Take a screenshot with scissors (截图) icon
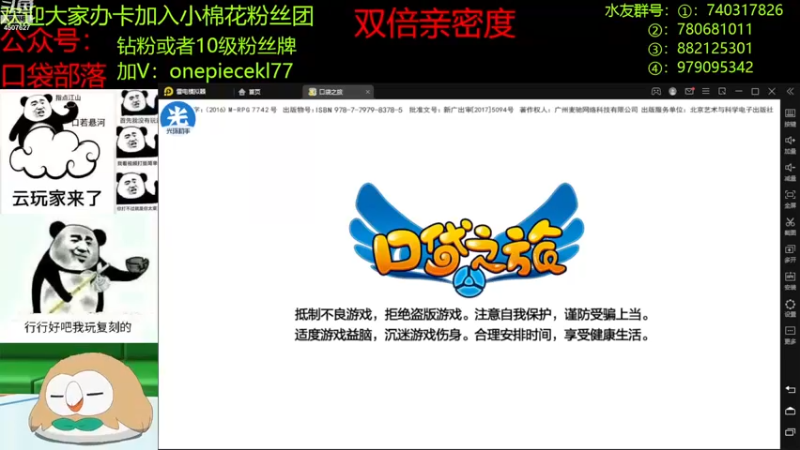The image size is (800, 450). click(790, 226)
